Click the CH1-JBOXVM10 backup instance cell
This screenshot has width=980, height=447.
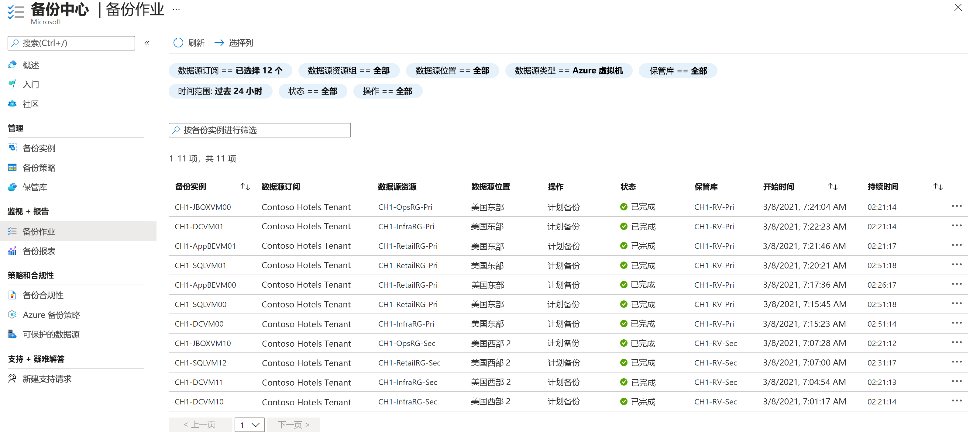[203, 343]
